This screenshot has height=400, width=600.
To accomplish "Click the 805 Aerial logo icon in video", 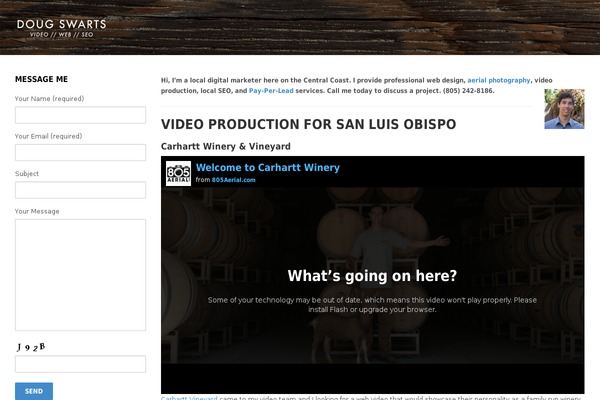I will click(178, 173).
